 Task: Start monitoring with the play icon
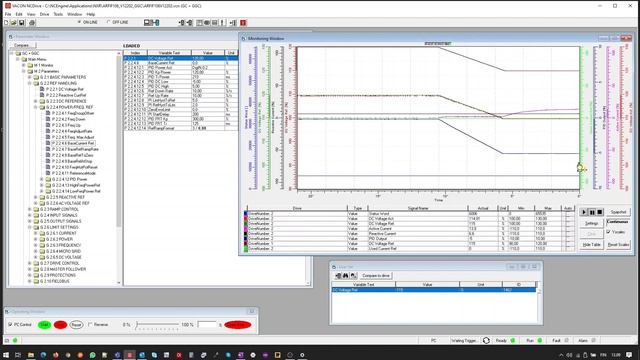(584, 212)
